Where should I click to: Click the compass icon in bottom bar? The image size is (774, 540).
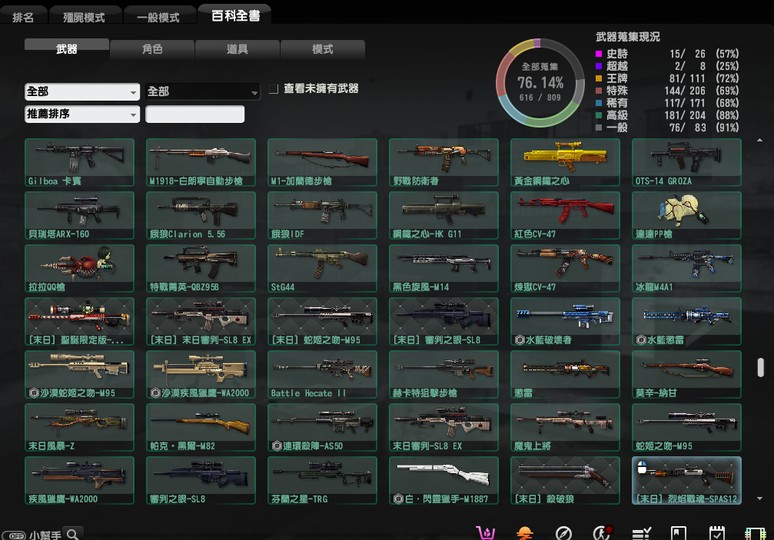click(564, 532)
